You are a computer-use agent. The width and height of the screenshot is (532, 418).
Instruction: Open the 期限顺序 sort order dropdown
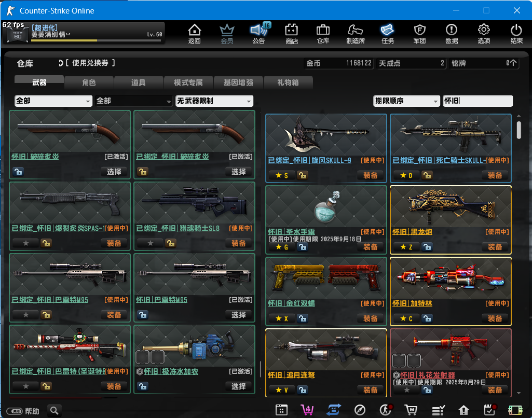point(406,101)
